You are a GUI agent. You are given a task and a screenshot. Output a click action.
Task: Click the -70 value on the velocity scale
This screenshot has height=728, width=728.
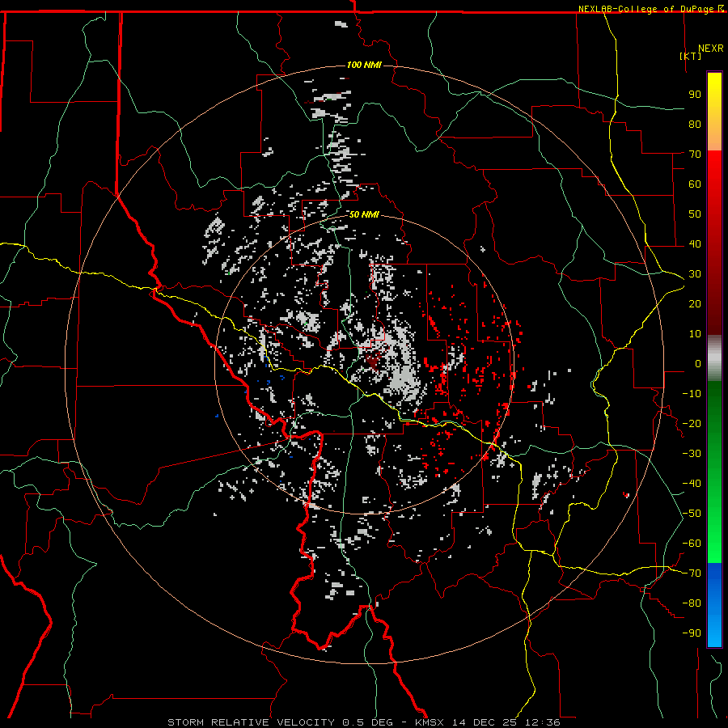coord(692,574)
